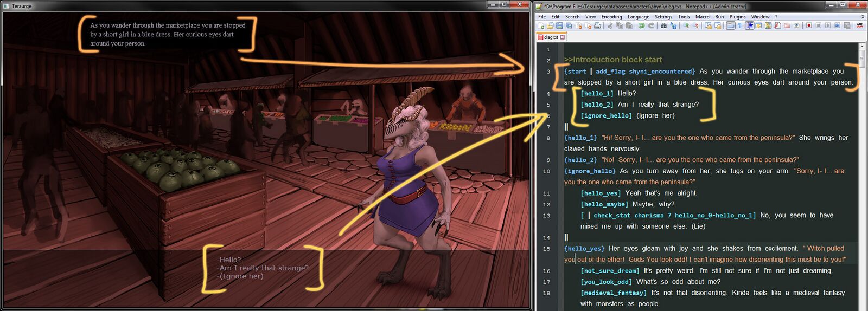This screenshot has width=868, height=311.
Task: Open the Function List icon
Action: (x=777, y=25)
